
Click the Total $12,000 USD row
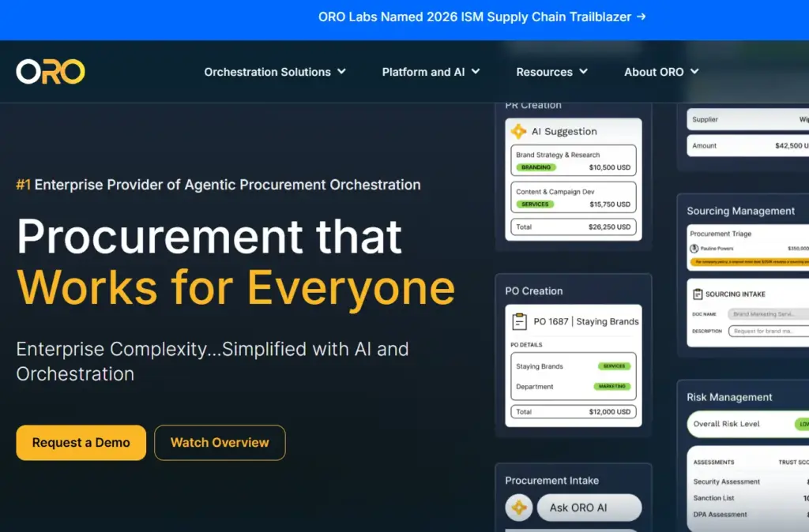point(574,412)
